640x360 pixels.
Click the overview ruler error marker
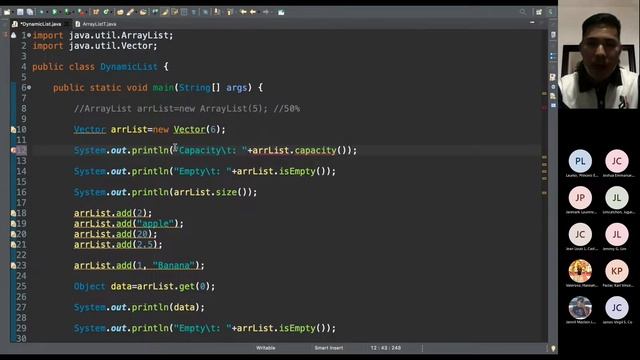click(544, 108)
